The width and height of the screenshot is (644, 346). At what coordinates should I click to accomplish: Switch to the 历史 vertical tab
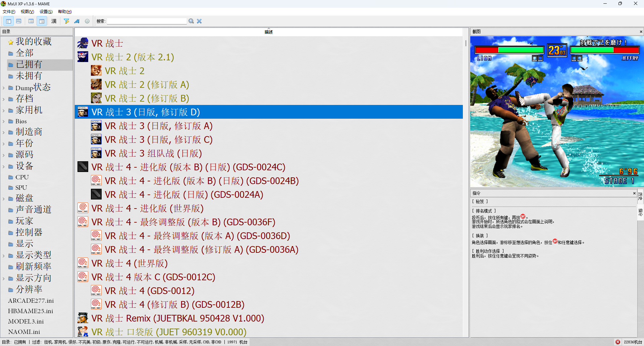tap(640, 196)
